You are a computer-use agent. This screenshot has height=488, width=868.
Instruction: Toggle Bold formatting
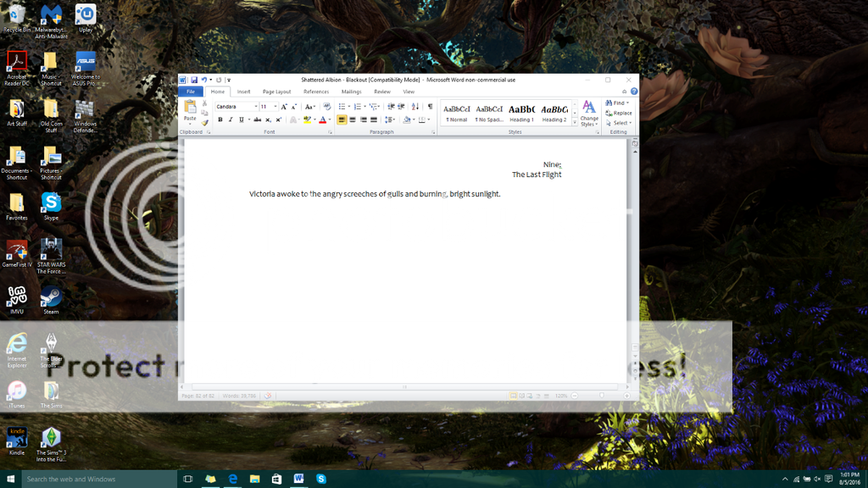[220, 120]
